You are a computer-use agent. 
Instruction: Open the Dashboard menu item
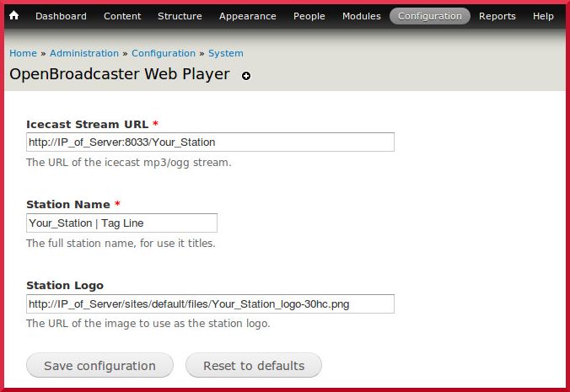pos(61,16)
